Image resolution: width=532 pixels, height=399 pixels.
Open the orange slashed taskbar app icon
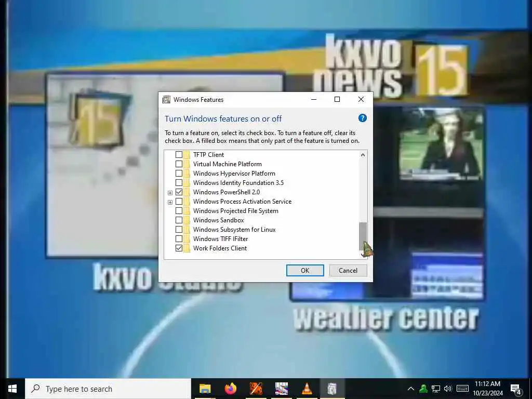(256, 389)
